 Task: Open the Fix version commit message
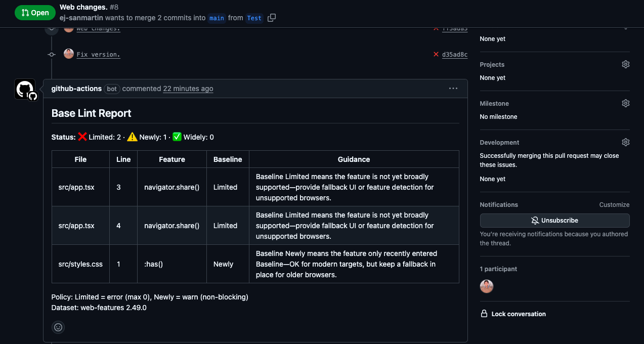point(98,55)
